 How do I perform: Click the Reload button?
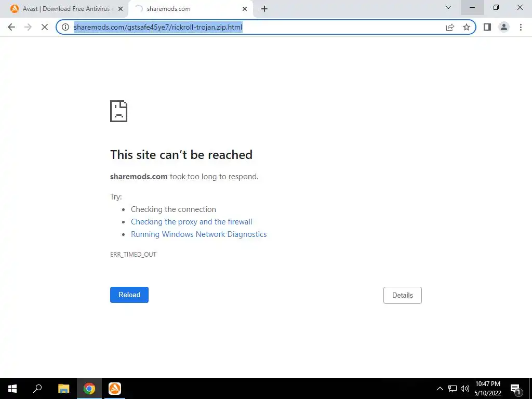[129, 295]
